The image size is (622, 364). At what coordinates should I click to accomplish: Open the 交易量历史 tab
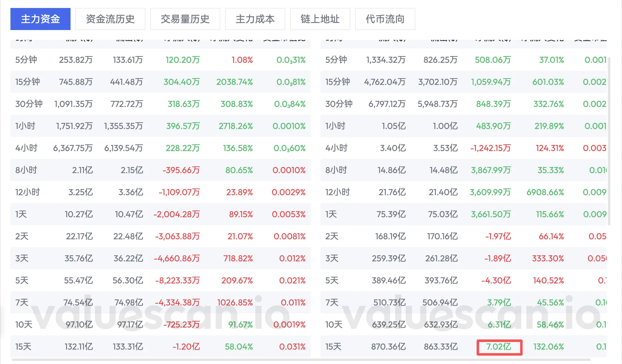(185, 19)
